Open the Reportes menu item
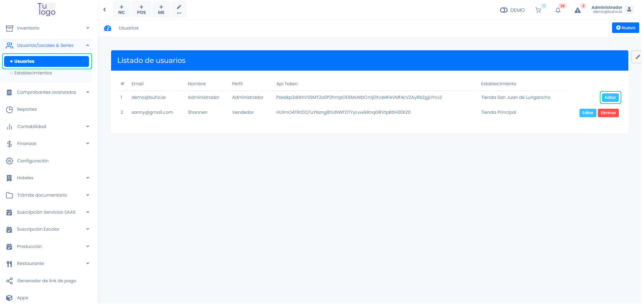 click(x=27, y=109)
